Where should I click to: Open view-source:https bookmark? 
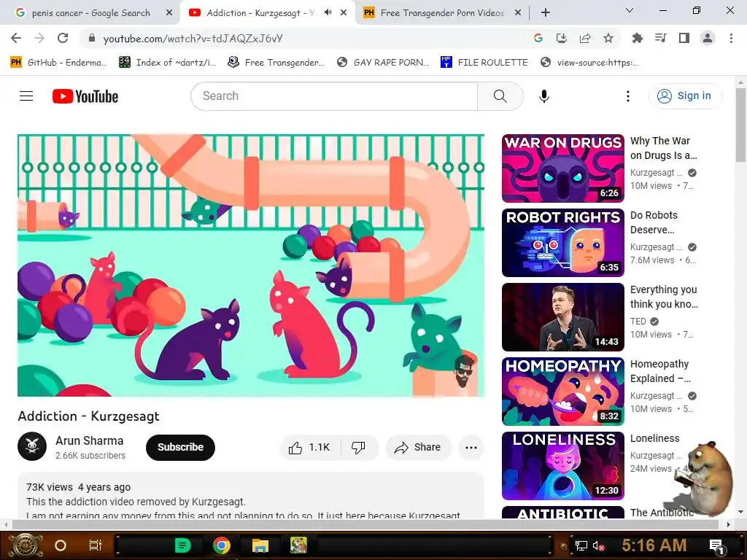[589, 63]
